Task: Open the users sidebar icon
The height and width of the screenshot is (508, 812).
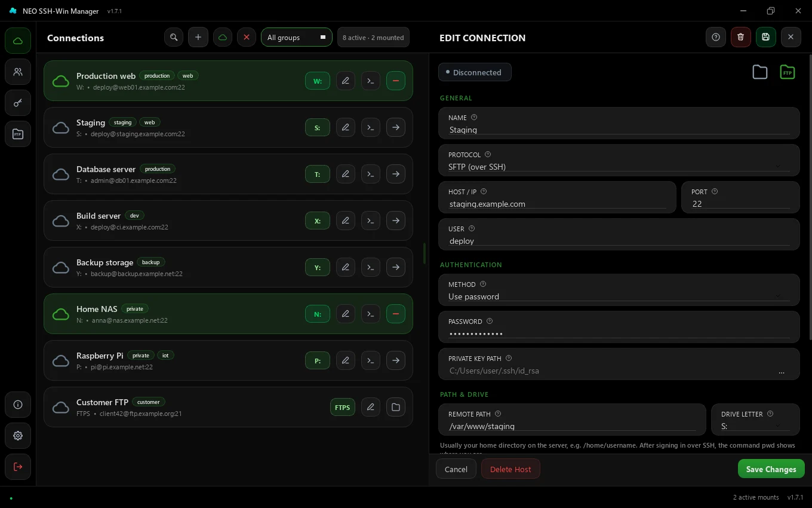Action: 18,72
